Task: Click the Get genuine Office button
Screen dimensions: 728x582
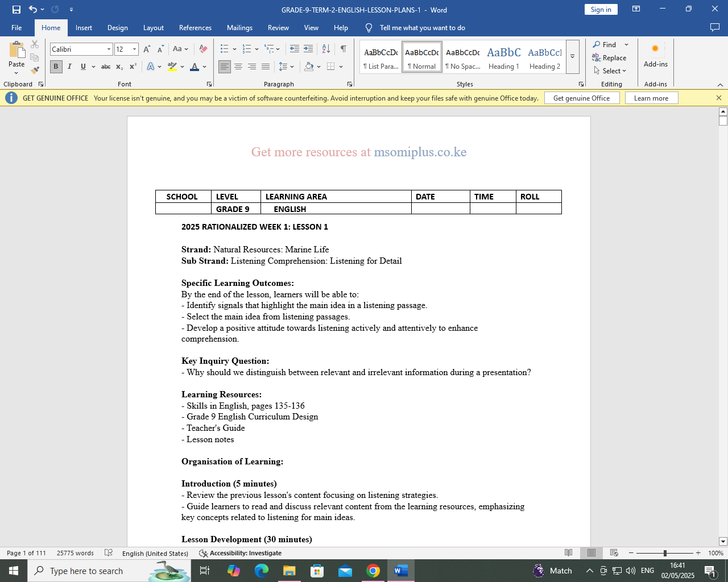Action: (581, 98)
